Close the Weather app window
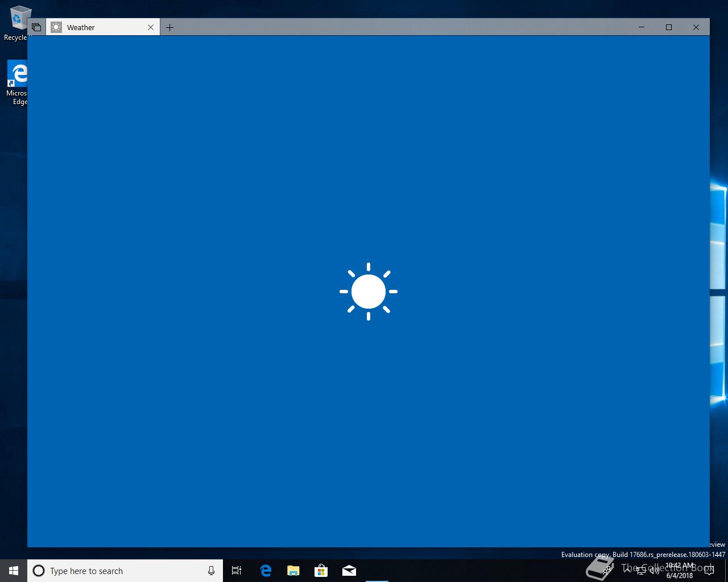 coord(696,27)
